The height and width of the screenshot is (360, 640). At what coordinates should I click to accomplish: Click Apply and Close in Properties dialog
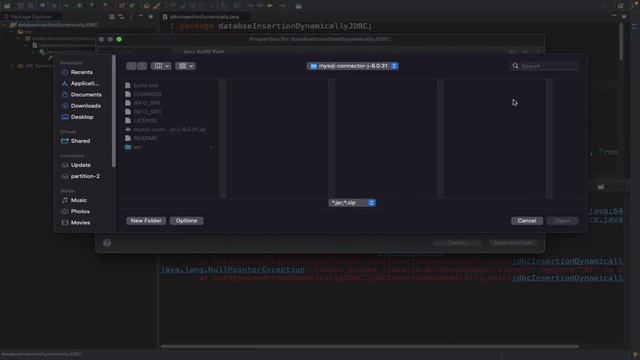pyautogui.click(x=513, y=243)
